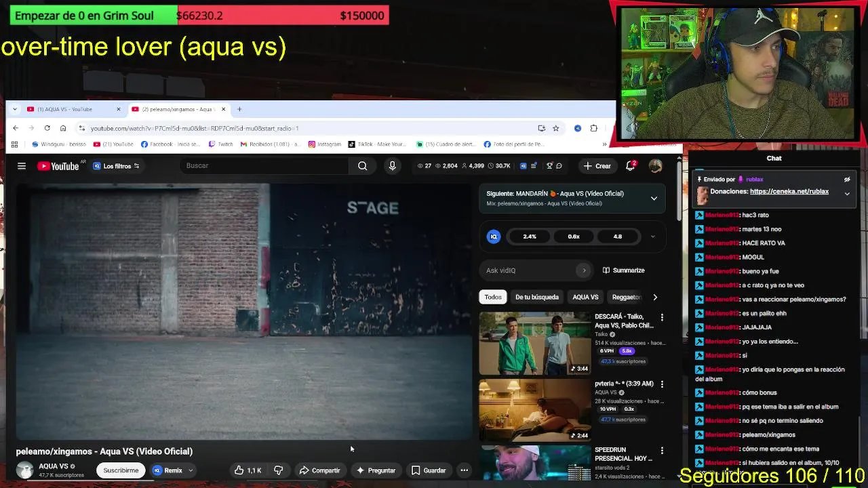Go to browser home page
The image size is (868, 488).
point(63,128)
